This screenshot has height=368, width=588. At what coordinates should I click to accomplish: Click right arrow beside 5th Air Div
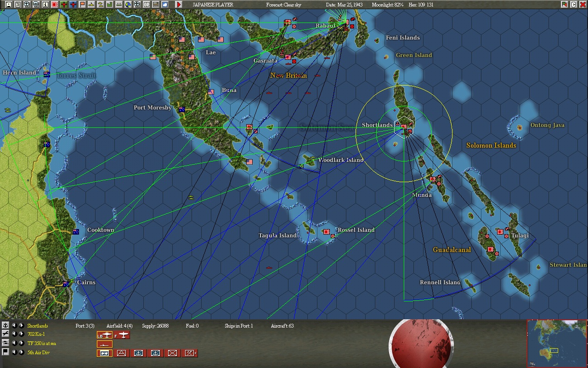pos(21,352)
